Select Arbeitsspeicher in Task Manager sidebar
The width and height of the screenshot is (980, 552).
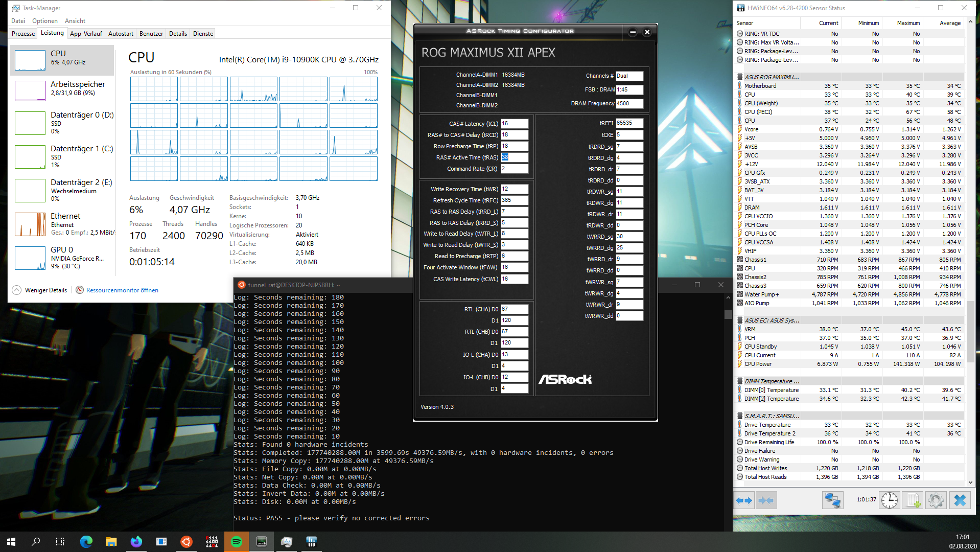tap(62, 90)
